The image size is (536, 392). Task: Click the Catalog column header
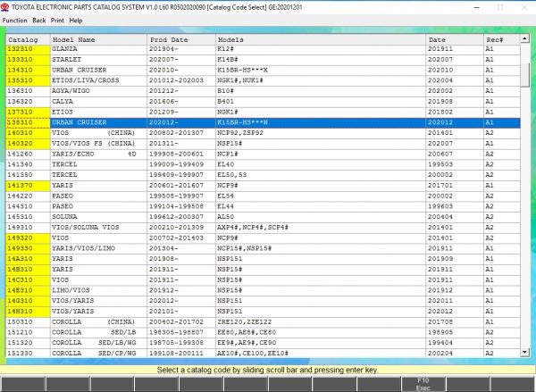(28, 39)
